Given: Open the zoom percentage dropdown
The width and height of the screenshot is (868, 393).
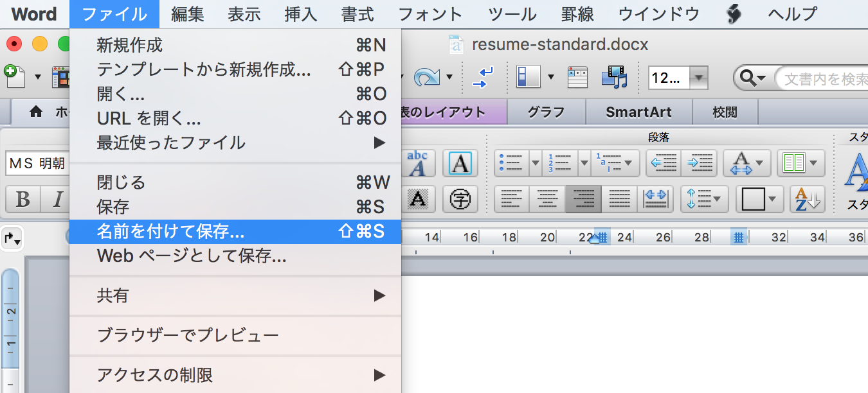Looking at the screenshot, I should 698,78.
